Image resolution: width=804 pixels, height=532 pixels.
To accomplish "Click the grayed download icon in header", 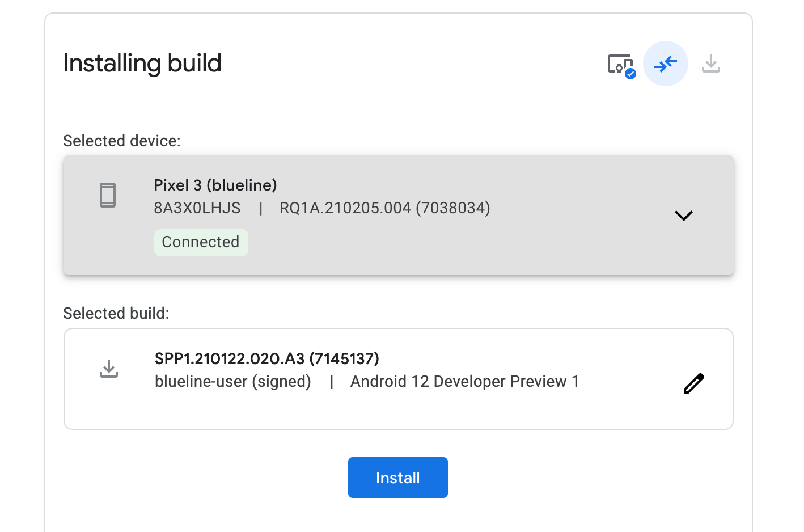I will [x=710, y=64].
